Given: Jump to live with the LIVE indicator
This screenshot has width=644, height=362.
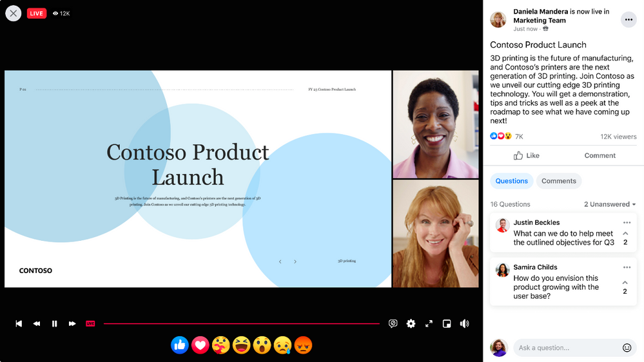Looking at the screenshot, I should (90, 324).
